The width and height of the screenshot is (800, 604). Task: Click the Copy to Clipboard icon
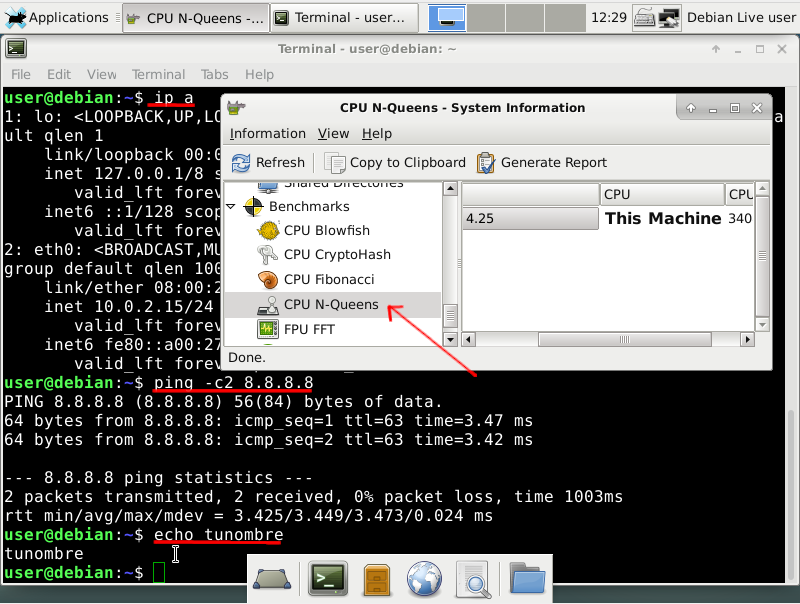pos(335,163)
